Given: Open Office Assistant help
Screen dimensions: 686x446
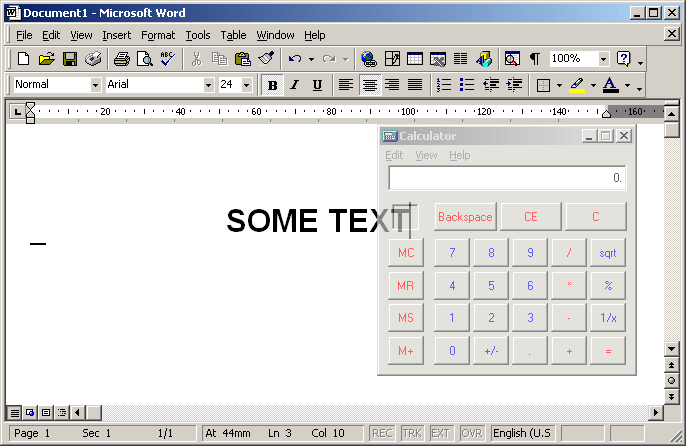Looking at the screenshot, I should [623, 59].
